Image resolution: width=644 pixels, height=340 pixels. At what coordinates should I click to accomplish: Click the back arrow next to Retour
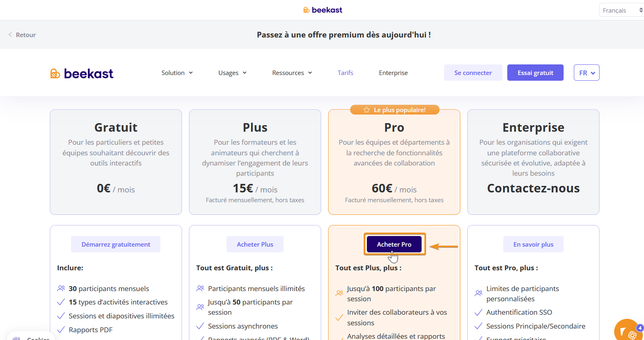point(10,35)
